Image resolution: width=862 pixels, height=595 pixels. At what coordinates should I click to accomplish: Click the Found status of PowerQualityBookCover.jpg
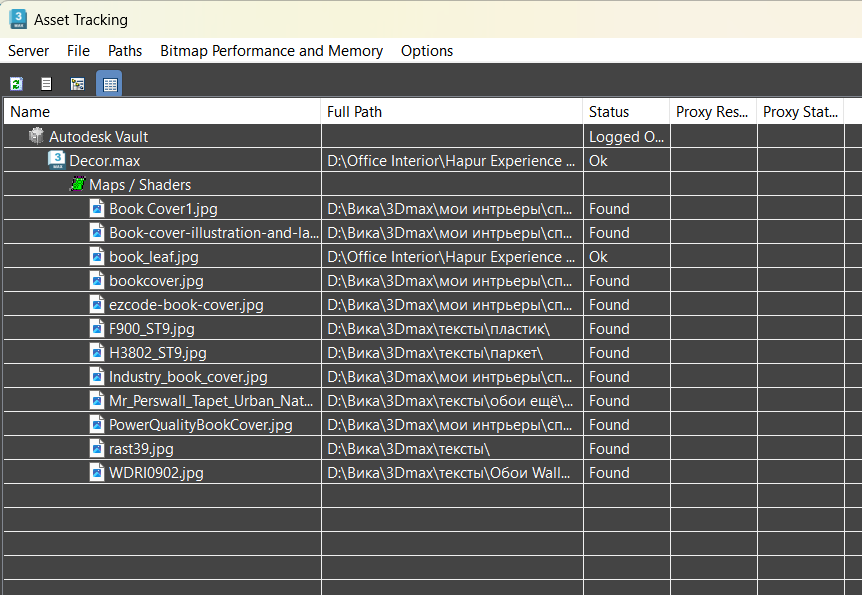pyautogui.click(x=609, y=425)
